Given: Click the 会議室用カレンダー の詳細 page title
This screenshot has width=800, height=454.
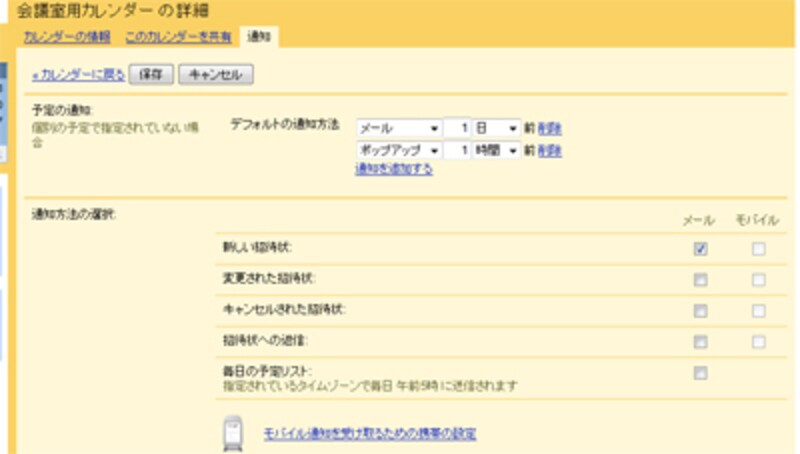Looking at the screenshot, I should [113, 11].
